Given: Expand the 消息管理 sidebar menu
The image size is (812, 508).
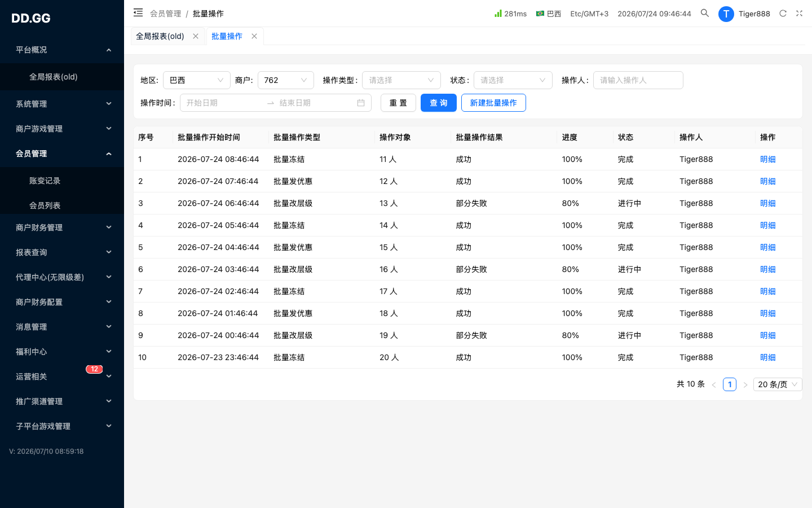Looking at the screenshot, I should pos(62,327).
